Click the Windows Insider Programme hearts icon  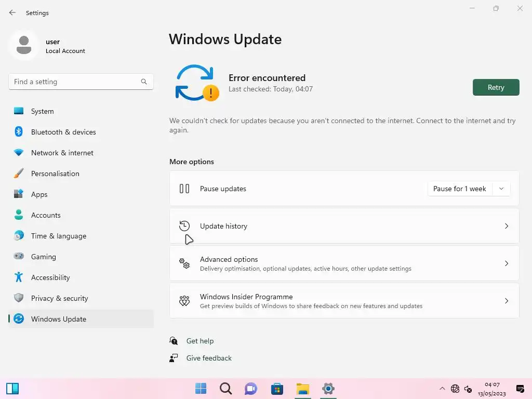coord(184,301)
